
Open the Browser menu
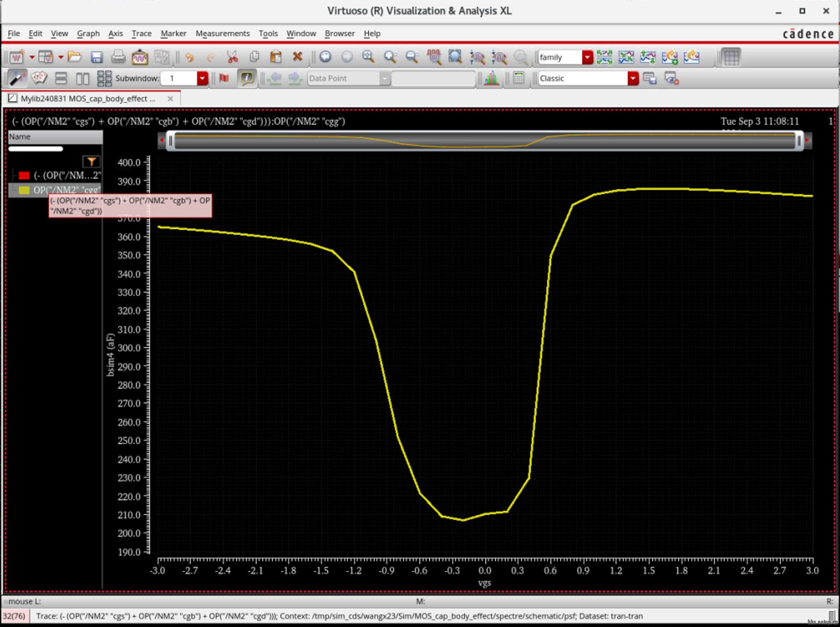point(339,33)
